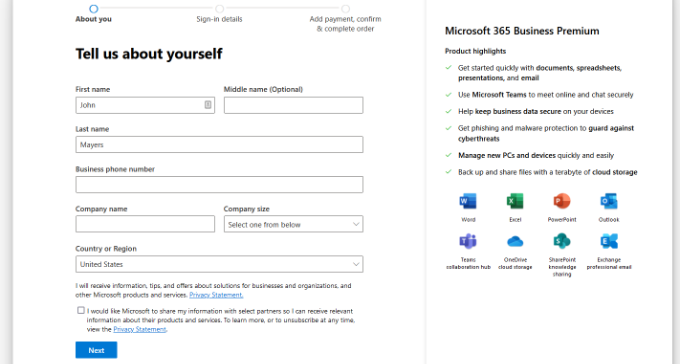
Task: Focus the First name input field
Action: (x=145, y=105)
